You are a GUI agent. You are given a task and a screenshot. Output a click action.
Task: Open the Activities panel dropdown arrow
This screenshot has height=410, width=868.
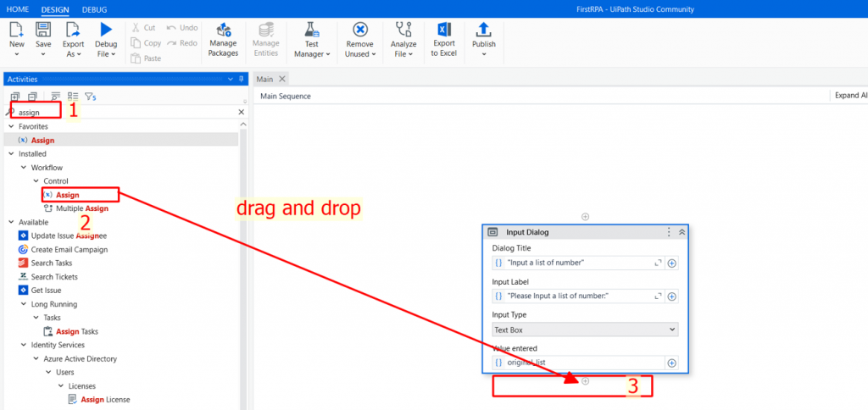231,80
